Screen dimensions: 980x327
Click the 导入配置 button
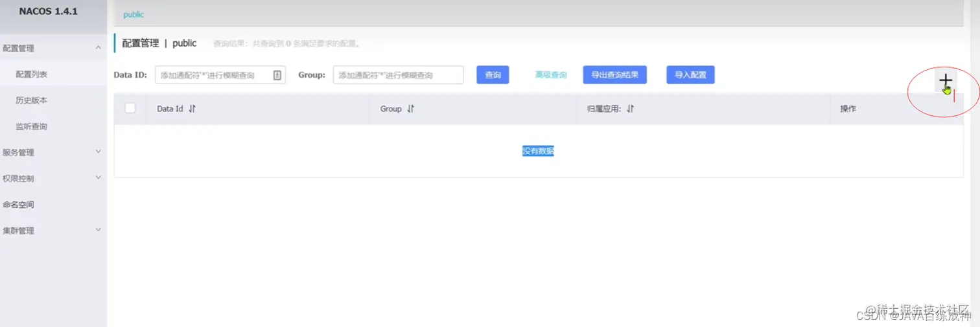click(690, 75)
